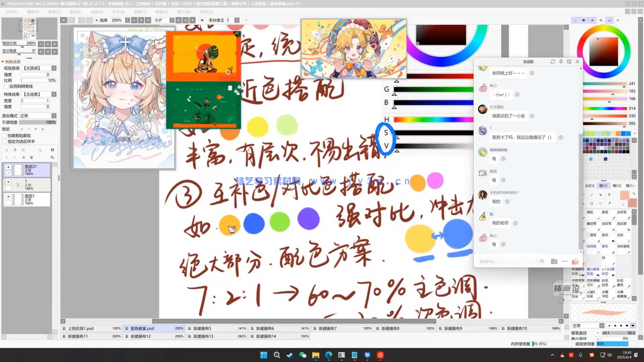The height and width of the screenshot is (362, 644).
Task: Hide the 图层21 layer
Action: [8, 167]
